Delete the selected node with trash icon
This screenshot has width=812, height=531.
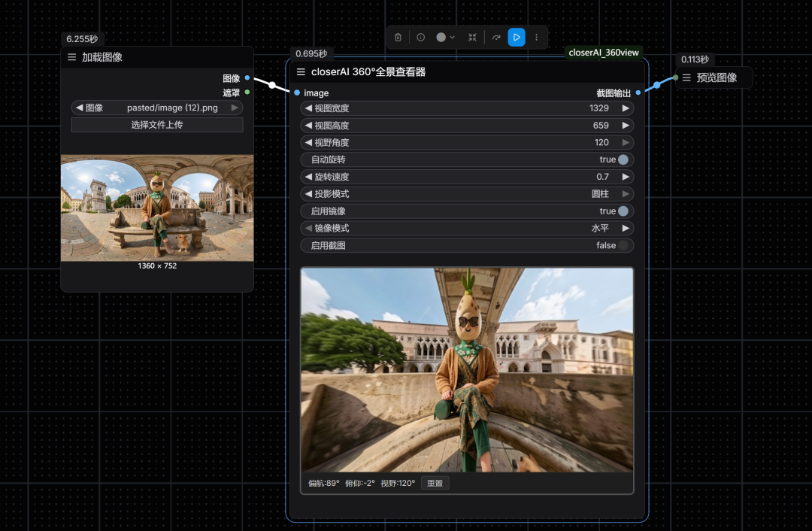[398, 38]
